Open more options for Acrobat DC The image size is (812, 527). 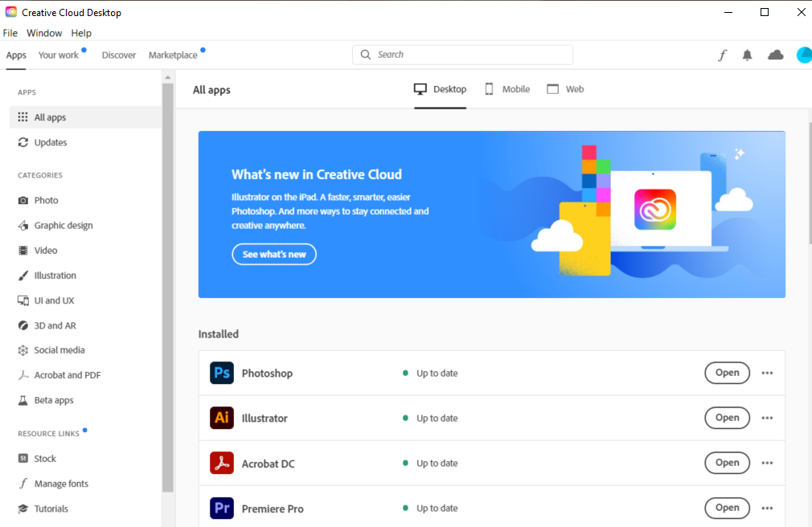click(x=767, y=463)
